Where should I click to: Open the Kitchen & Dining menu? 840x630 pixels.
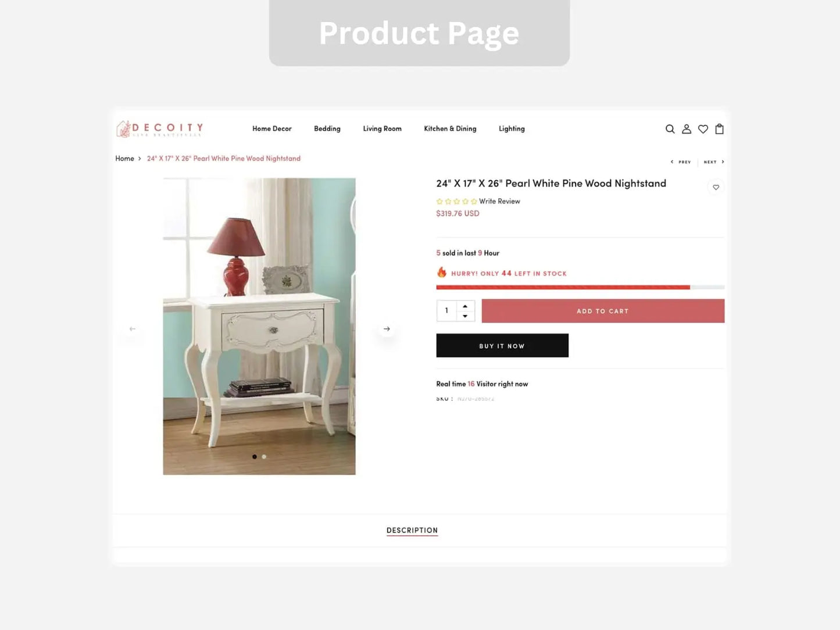click(x=450, y=128)
